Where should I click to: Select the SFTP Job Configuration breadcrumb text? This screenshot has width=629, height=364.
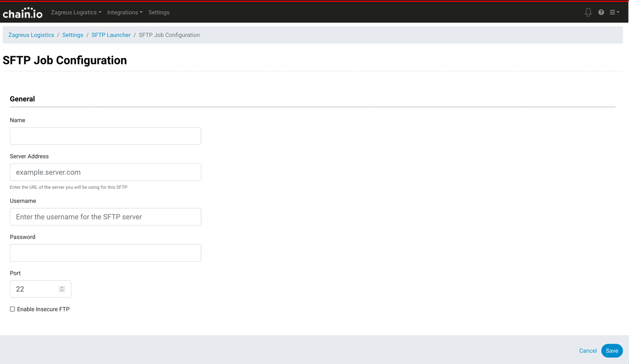[169, 35]
